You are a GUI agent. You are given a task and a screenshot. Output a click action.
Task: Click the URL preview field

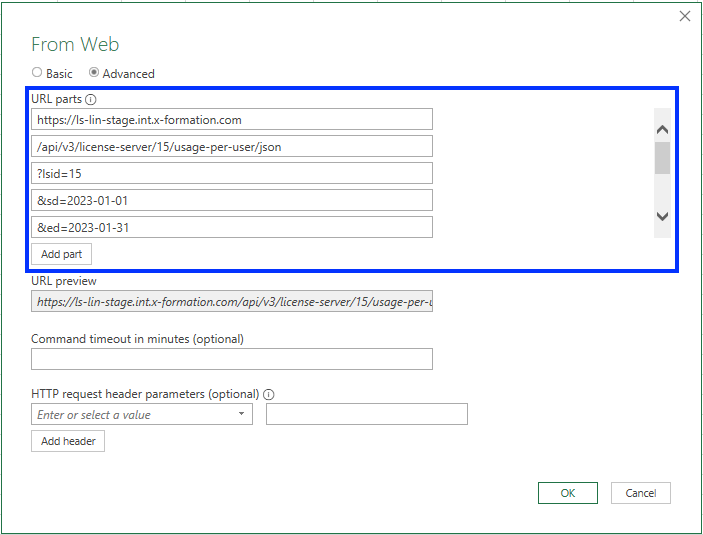232,301
